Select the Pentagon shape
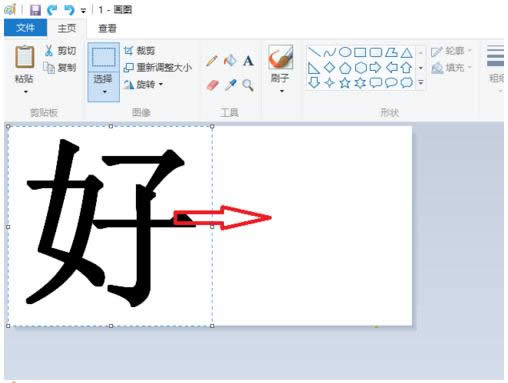 click(345, 68)
